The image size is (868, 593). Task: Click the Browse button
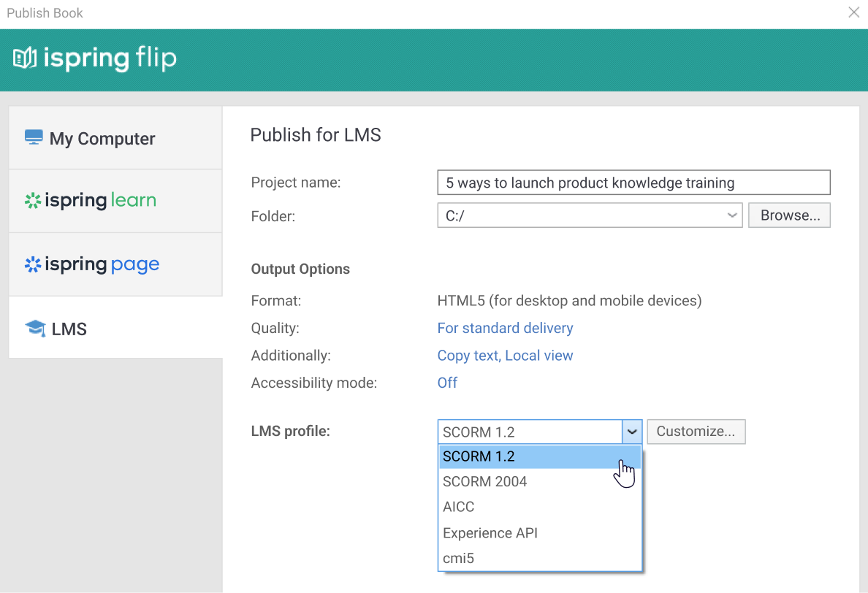(x=789, y=215)
